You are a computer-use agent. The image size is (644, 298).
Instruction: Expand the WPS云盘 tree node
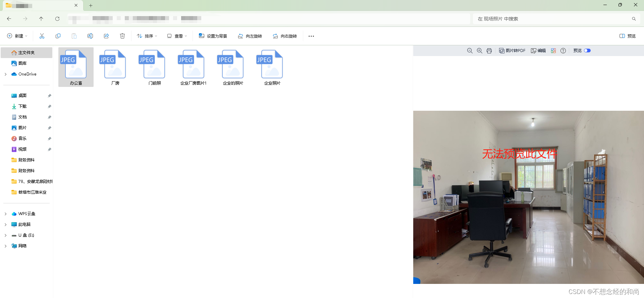pyautogui.click(x=6, y=214)
